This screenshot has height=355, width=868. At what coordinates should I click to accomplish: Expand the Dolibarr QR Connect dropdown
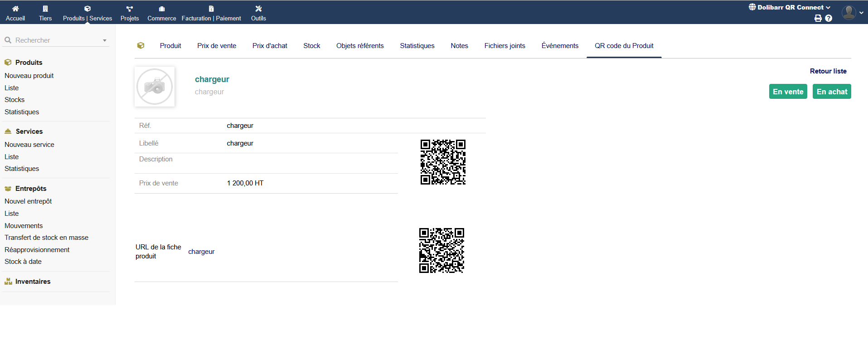point(790,7)
